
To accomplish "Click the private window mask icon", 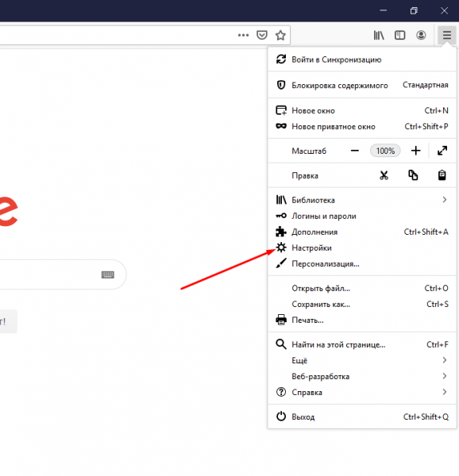I will pos(281,126).
